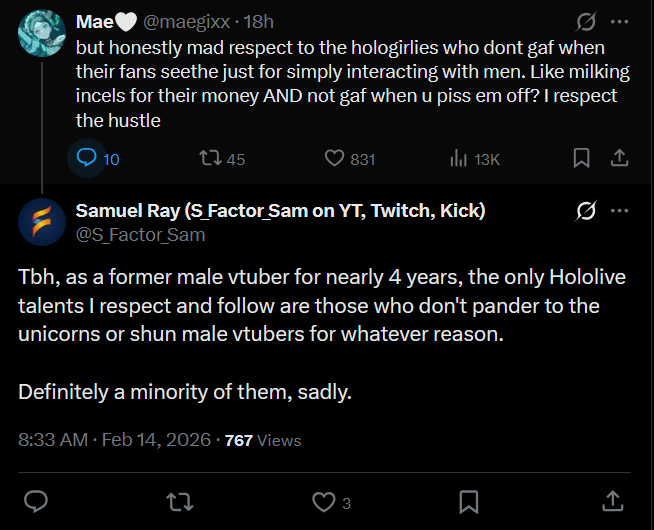654x530 pixels.
Task: Reply to Mae's tweet via comment icon
Action: coord(87,158)
